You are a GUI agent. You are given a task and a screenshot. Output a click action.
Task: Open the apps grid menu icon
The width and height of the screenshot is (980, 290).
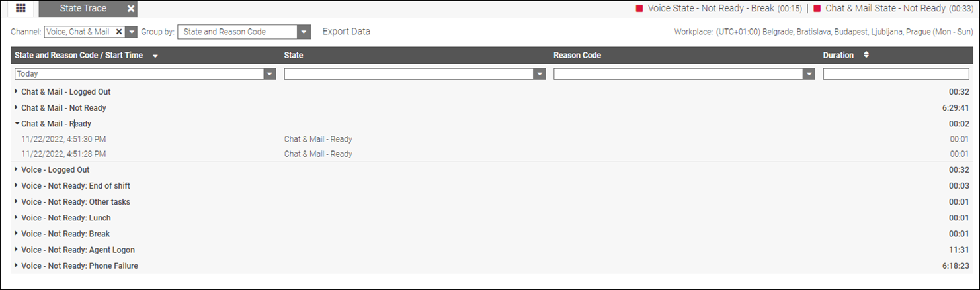point(20,9)
